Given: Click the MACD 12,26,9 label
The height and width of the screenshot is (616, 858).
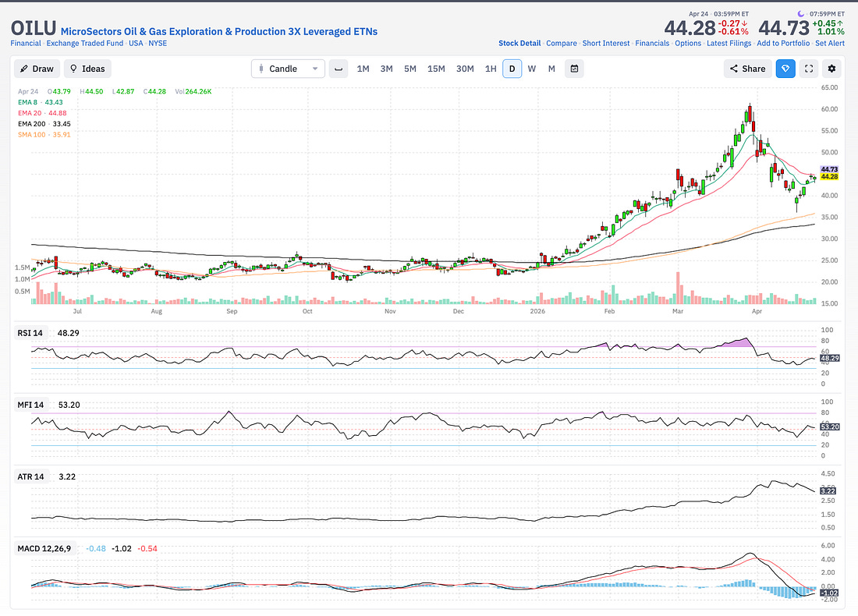Looking at the screenshot, I should (x=44, y=548).
